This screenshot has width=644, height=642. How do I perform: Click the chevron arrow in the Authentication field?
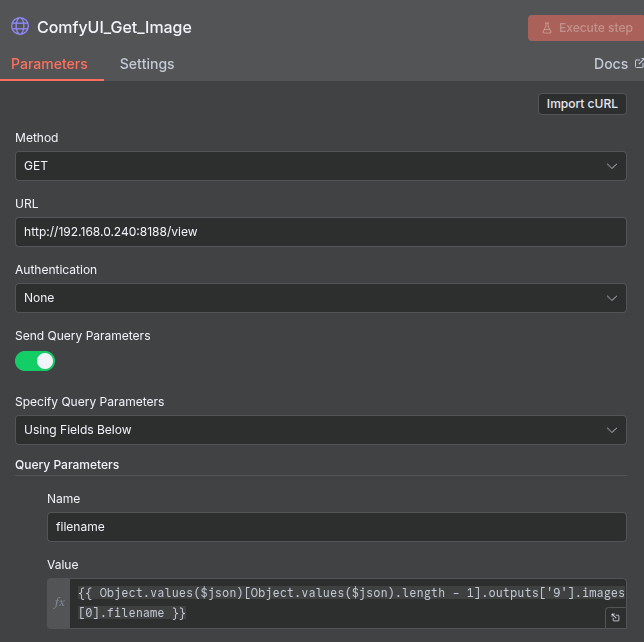click(x=612, y=298)
